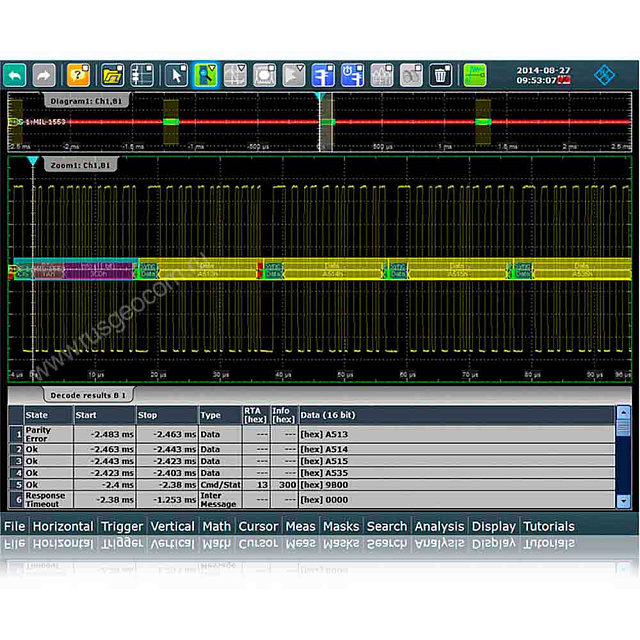Click the redo arrow icon
The image size is (640, 640).
44,75
